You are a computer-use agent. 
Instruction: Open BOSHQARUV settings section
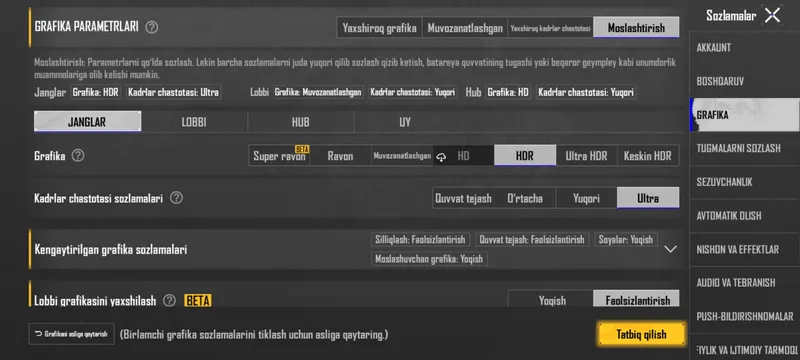pyautogui.click(x=744, y=81)
